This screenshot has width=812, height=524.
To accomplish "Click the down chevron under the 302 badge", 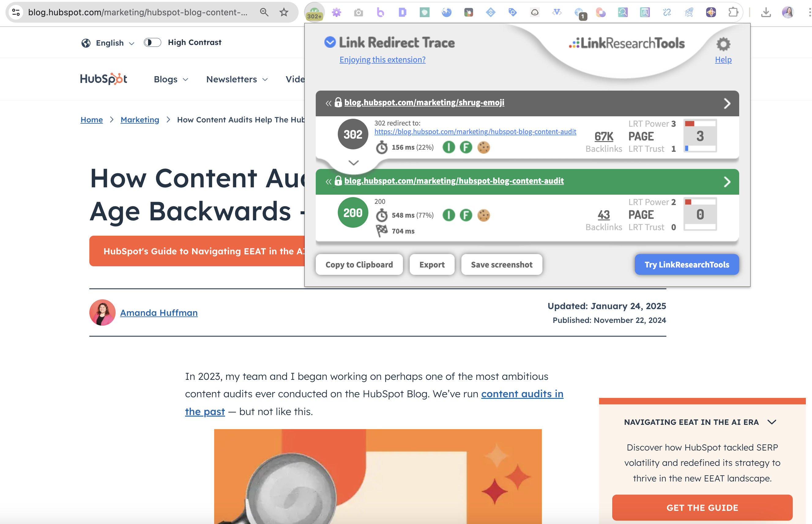I will tap(354, 163).
